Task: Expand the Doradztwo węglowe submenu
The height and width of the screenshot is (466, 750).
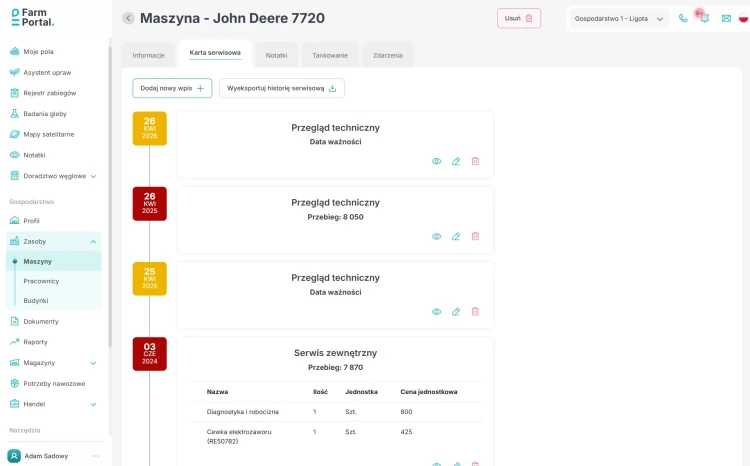Action: click(93, 176)
